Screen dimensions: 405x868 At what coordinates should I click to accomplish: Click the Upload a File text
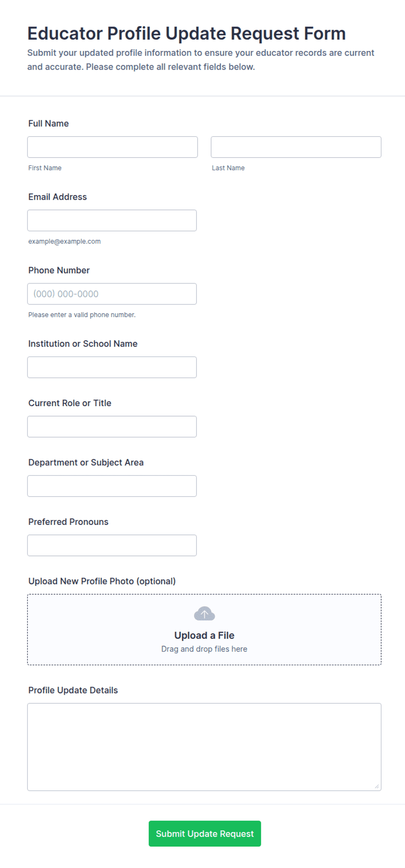click(x=204, y=636)
